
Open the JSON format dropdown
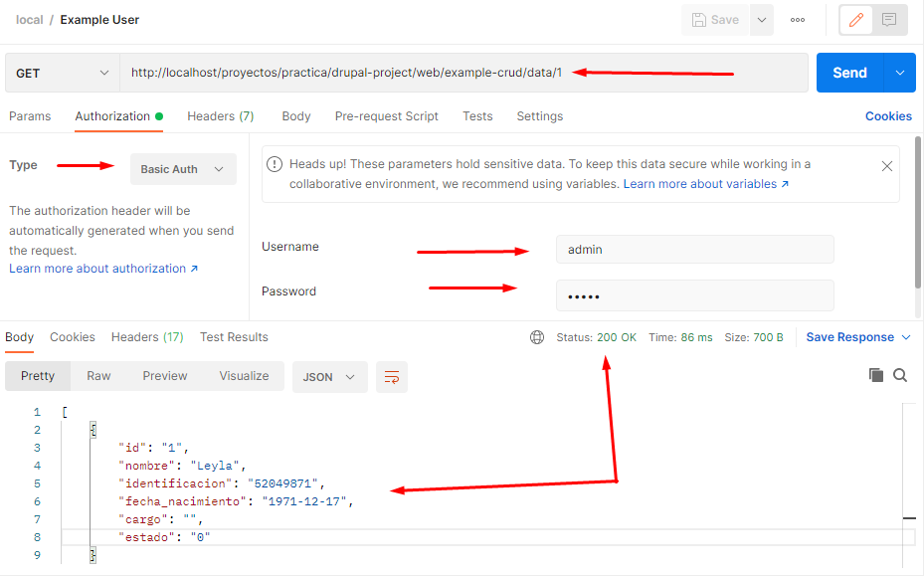coord(329,377)
